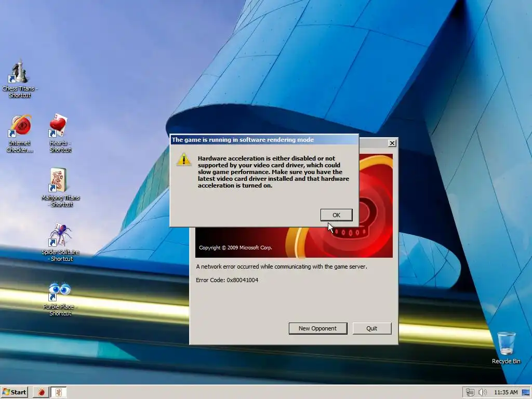This screenshot has width=532, height=399.
Task: Click the 11:35 AM system clock
Action: (506, 392)
